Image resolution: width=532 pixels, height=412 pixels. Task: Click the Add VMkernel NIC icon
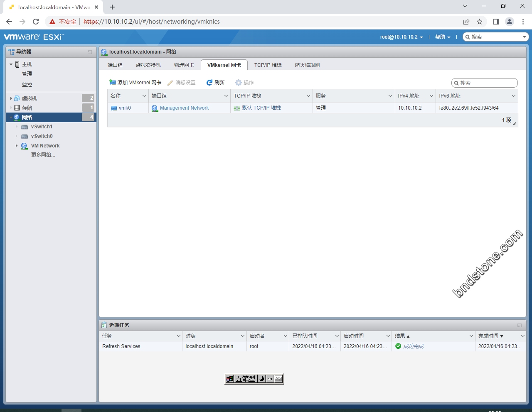112,82
